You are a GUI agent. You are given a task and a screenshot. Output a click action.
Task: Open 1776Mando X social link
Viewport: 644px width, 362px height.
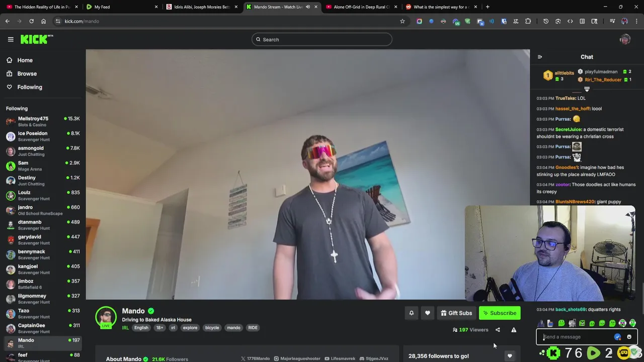click(255, 358)
